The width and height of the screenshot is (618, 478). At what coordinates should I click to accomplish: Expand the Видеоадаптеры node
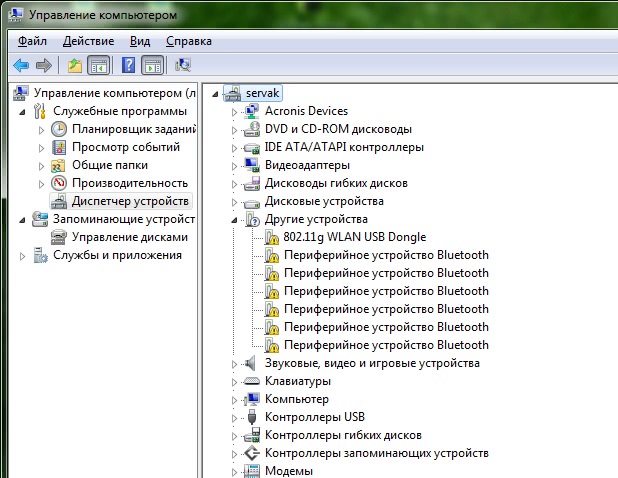click(234, 166)
